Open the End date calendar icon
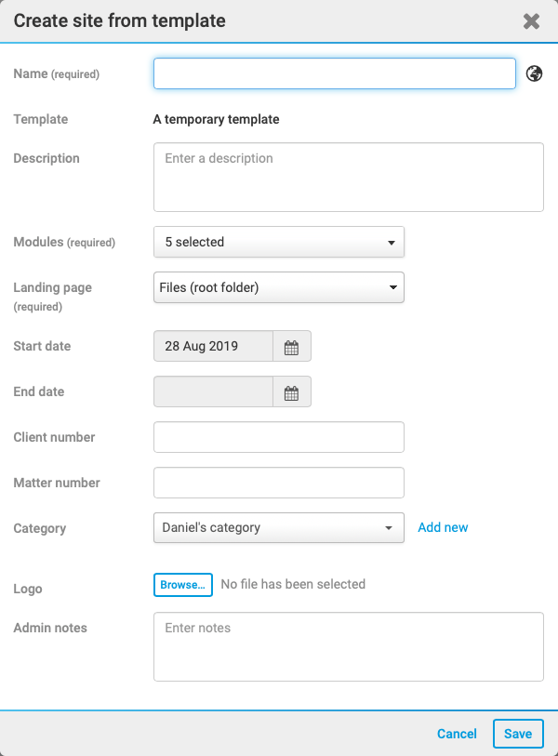Viewport: 558px width, 756px height. tap(292, 391)
